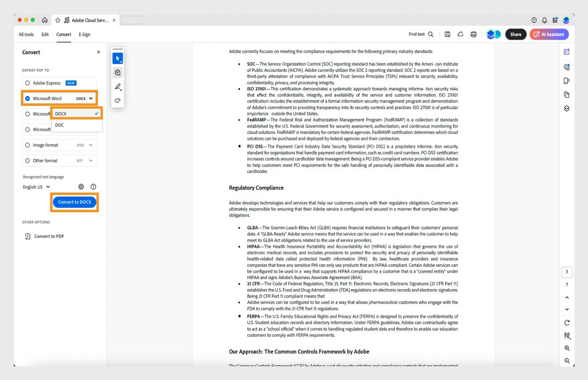Expand the Other format RTF dropdown

coord(85,161)
